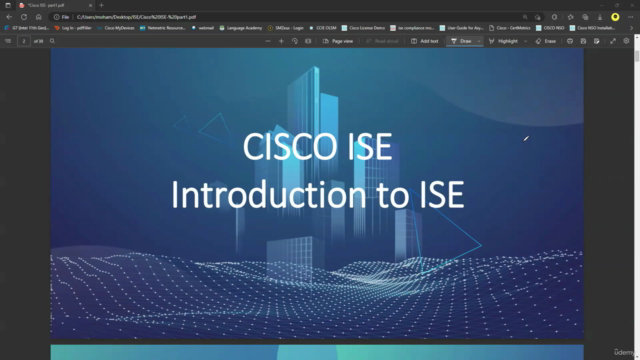Expand the Draw tool color dropdown
Screen dimensions: 640x360
[x=479, y=41]
